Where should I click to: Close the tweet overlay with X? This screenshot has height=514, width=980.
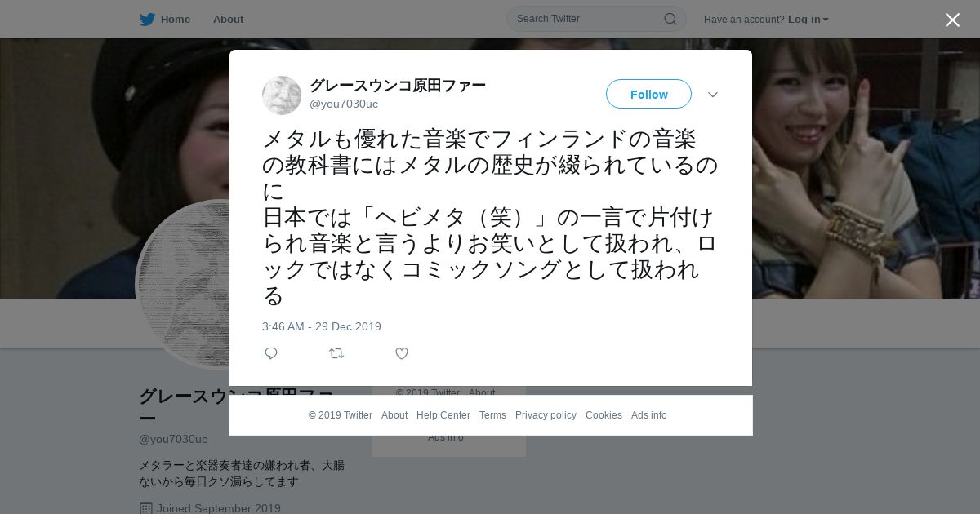point(952,20)
